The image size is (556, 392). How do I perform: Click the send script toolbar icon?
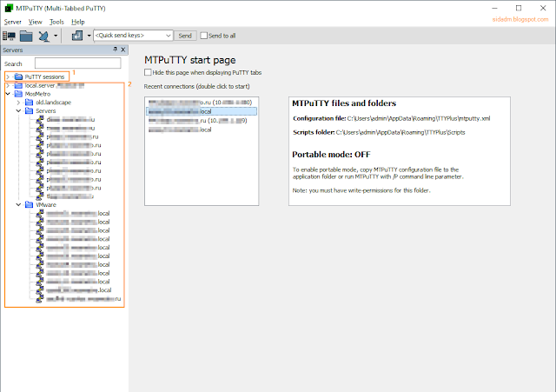77,36
